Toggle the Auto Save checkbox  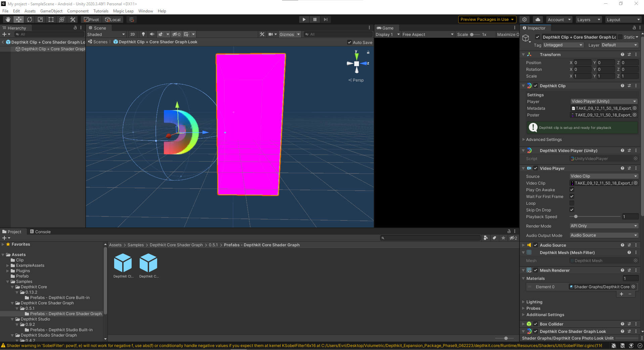(350, 43)
